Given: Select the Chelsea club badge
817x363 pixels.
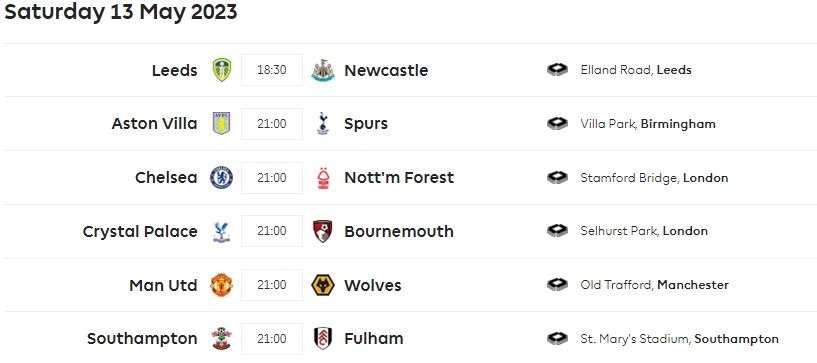Looking at the screenshot, I should (x=221, y=178).
